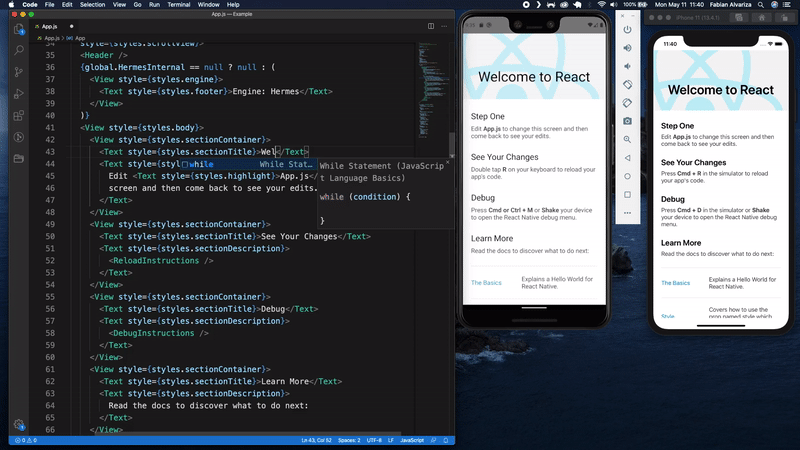Change encoding via UTF-8
The width and height of the screenshot is (800, 450).
(374, 440)
